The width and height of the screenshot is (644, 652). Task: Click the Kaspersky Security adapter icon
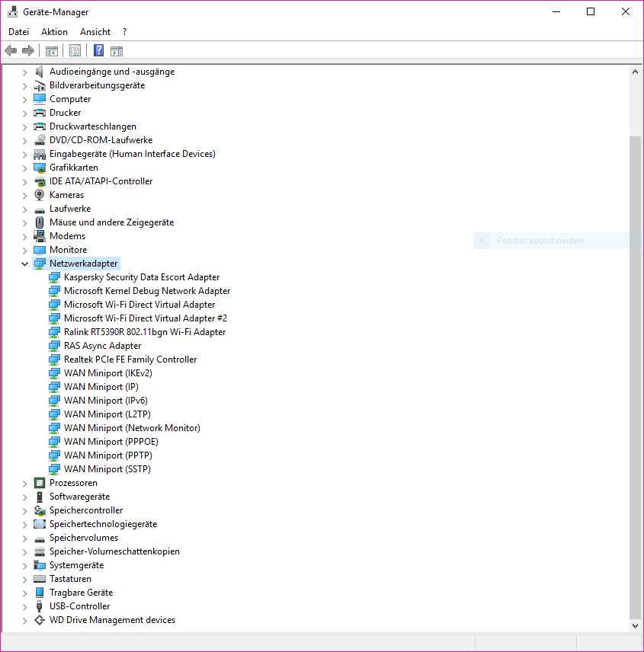54,277
